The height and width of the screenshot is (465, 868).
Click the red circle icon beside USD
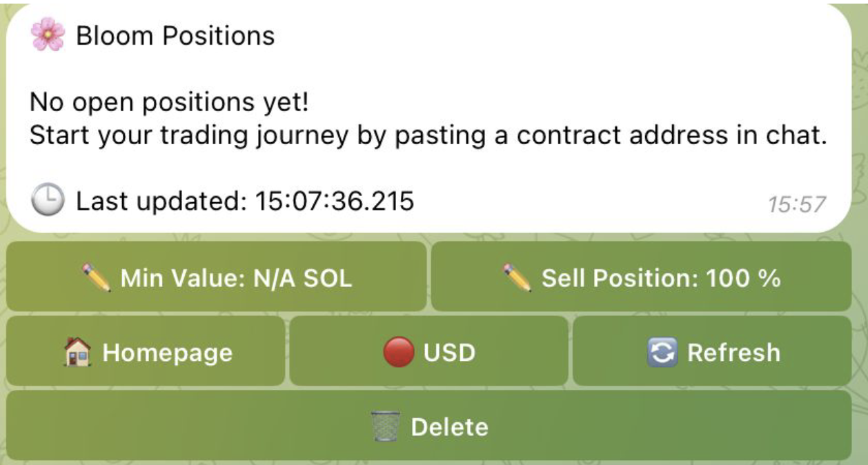(399, 353)
